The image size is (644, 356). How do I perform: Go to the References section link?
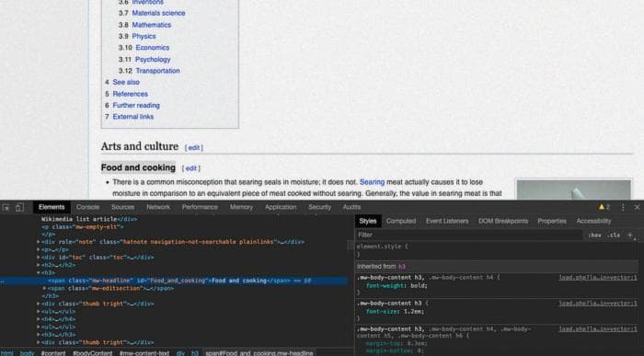click(x=131, y=94)
